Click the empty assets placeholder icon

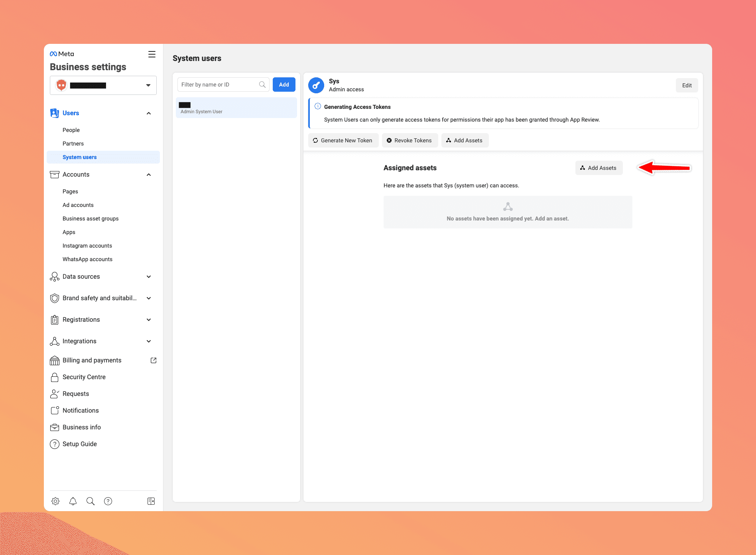point(508,207)
